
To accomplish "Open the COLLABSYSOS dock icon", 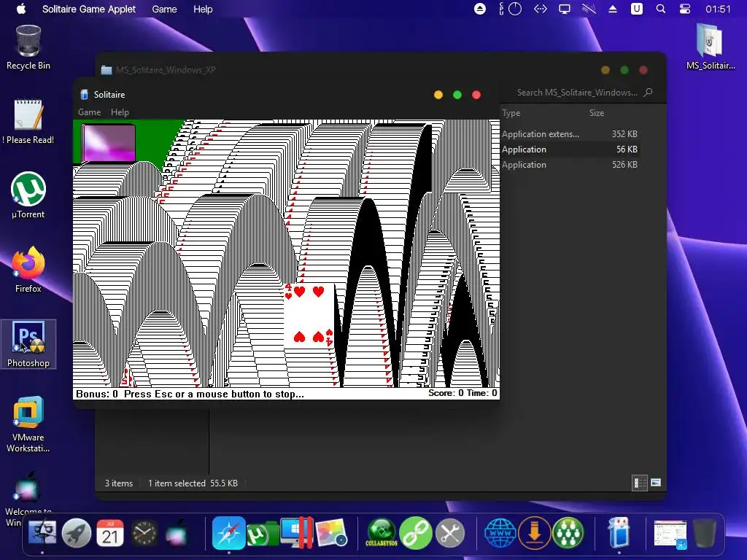I will pos(381,533).
